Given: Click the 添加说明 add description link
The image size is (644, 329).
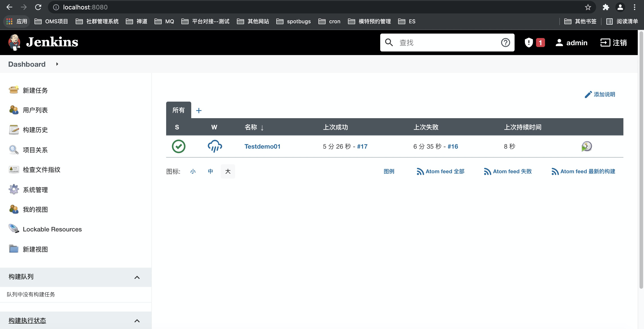Looking at the screenshot, I should click(600, 94).
